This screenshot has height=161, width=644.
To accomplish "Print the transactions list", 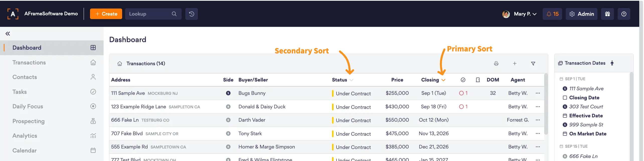I will (496, 64).
